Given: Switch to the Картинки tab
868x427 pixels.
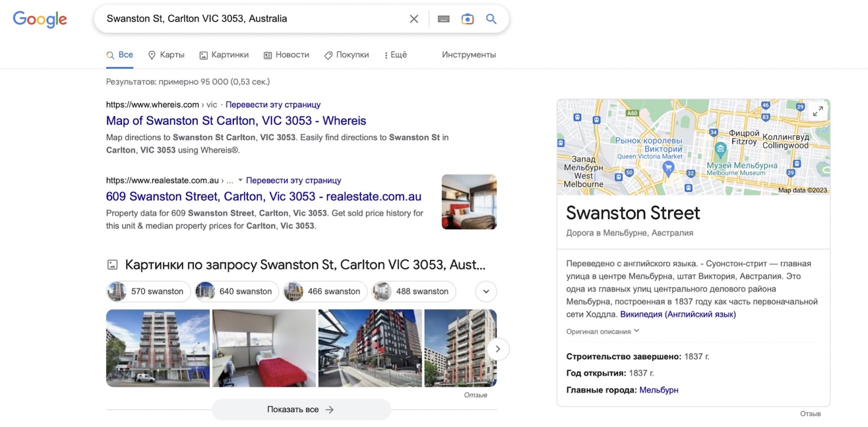Looking at the screenshot, I should coord(224,55).
